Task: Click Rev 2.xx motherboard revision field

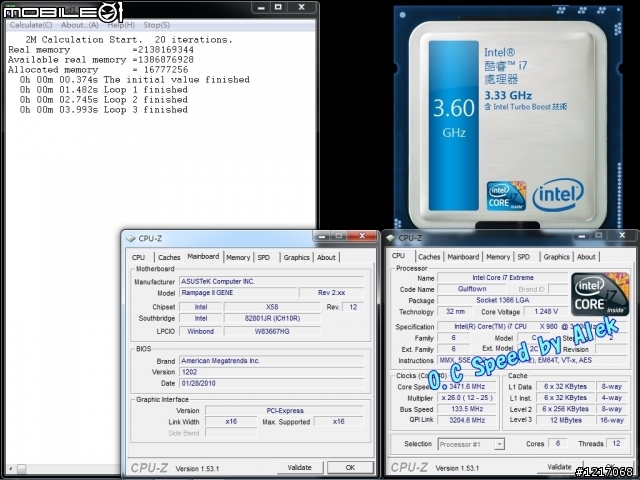Action: click(331, 293)
